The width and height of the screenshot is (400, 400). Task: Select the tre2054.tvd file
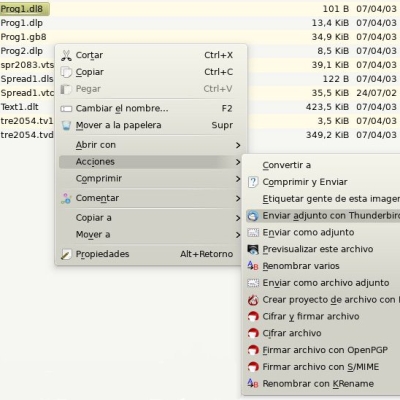[x=27, y=135]
